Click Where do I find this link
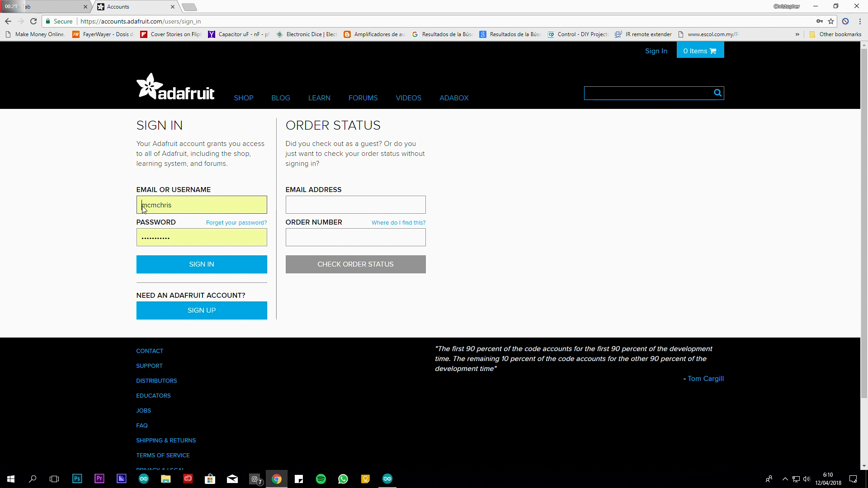868x488 pixels. coord(399,223)
